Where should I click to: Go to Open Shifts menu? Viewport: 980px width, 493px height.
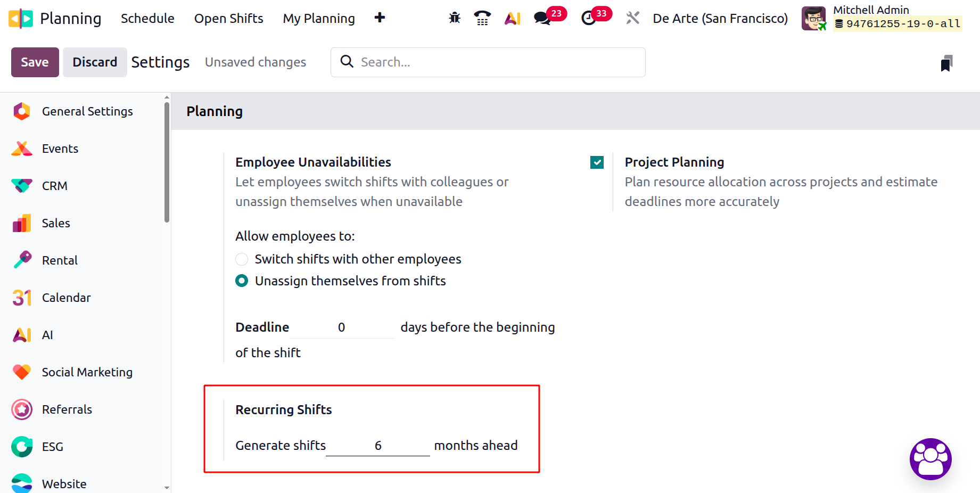click(x=228, y=18)
